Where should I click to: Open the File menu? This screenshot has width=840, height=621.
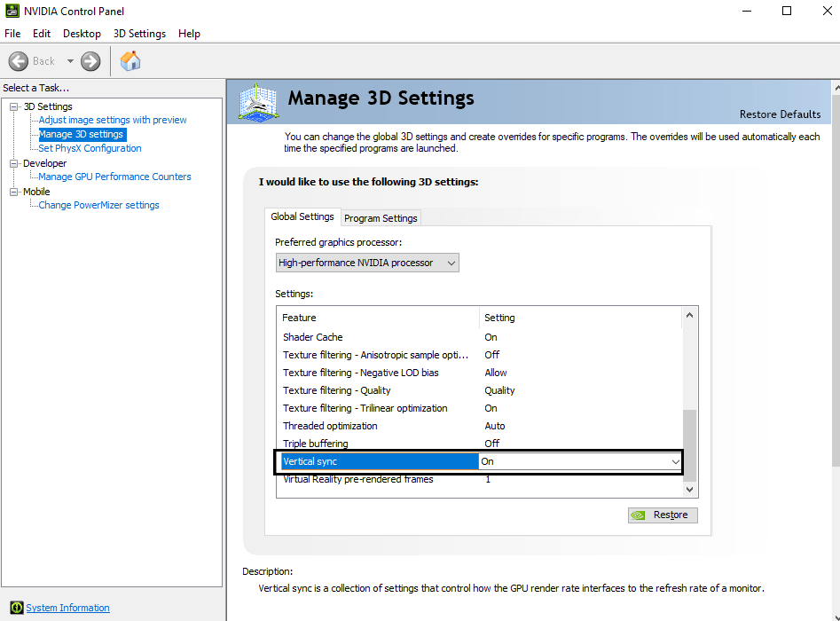(12, 33)
